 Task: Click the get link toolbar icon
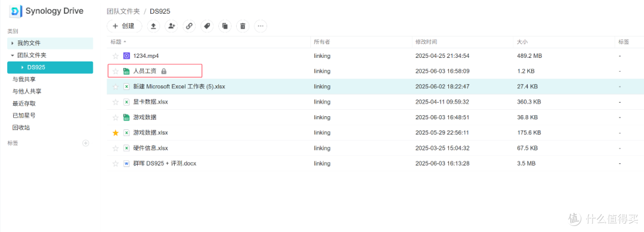pos(190,26)
